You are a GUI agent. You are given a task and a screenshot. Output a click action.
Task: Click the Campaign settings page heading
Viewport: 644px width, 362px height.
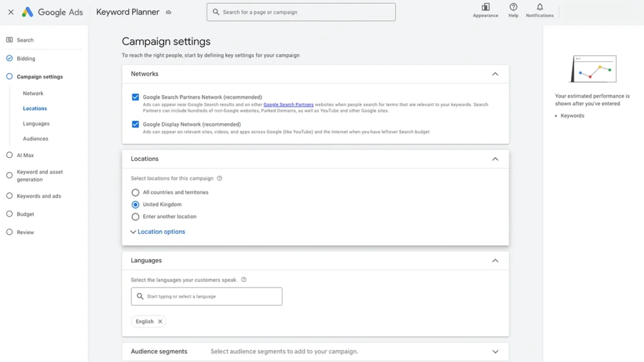[x=166, y=41]
